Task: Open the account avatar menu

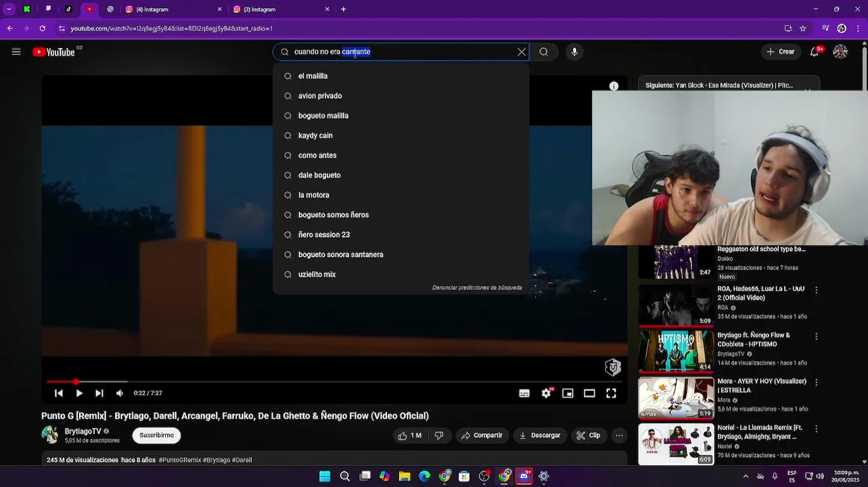Action: point(840,52)
